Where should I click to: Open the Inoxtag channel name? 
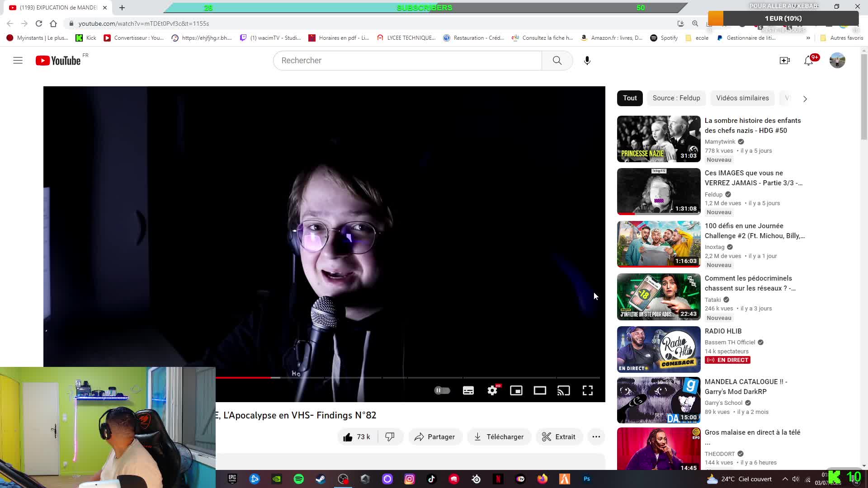[714, 247]
